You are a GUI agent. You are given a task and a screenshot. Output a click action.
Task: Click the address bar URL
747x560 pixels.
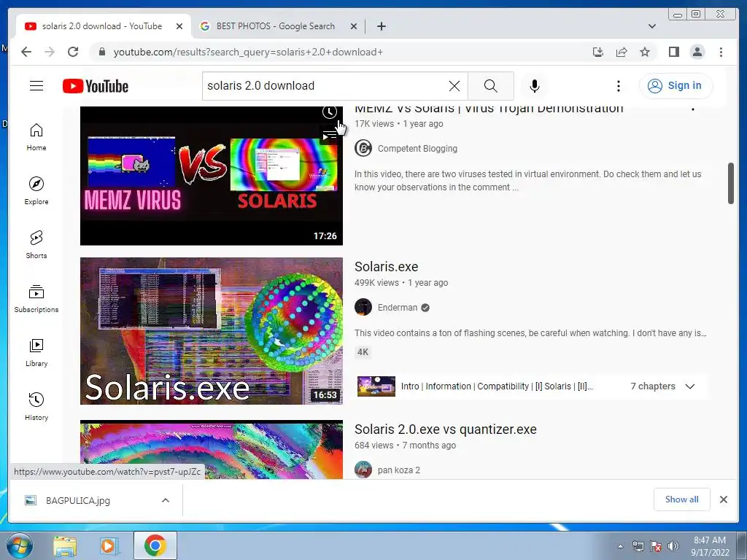248,52
